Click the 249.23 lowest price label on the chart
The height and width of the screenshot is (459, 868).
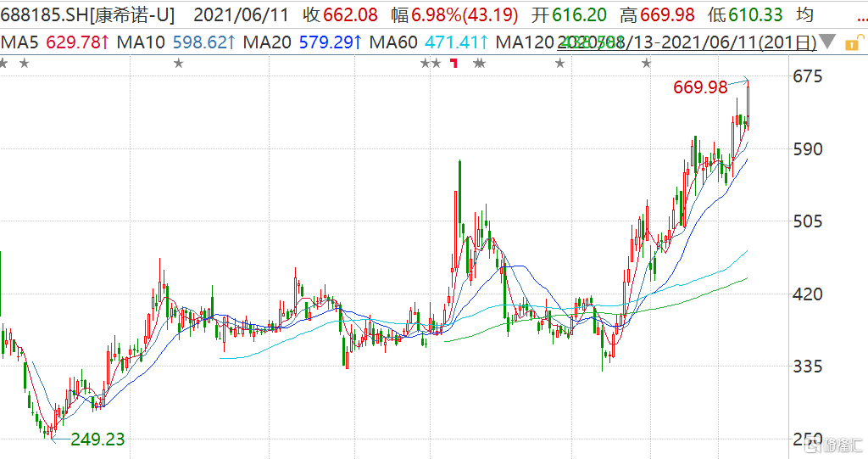(98, 439)
